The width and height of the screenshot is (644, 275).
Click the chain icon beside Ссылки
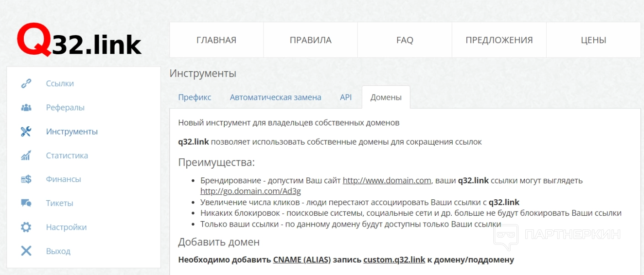pos(26,83)
